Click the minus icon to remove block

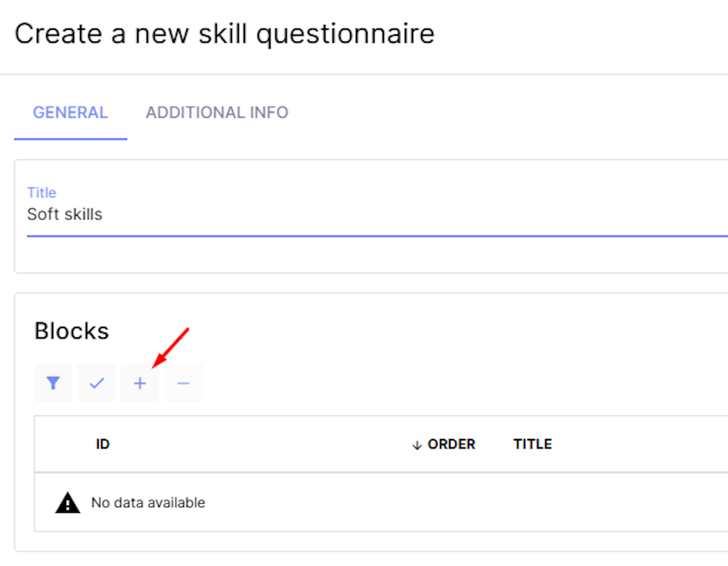coord(183,383)
